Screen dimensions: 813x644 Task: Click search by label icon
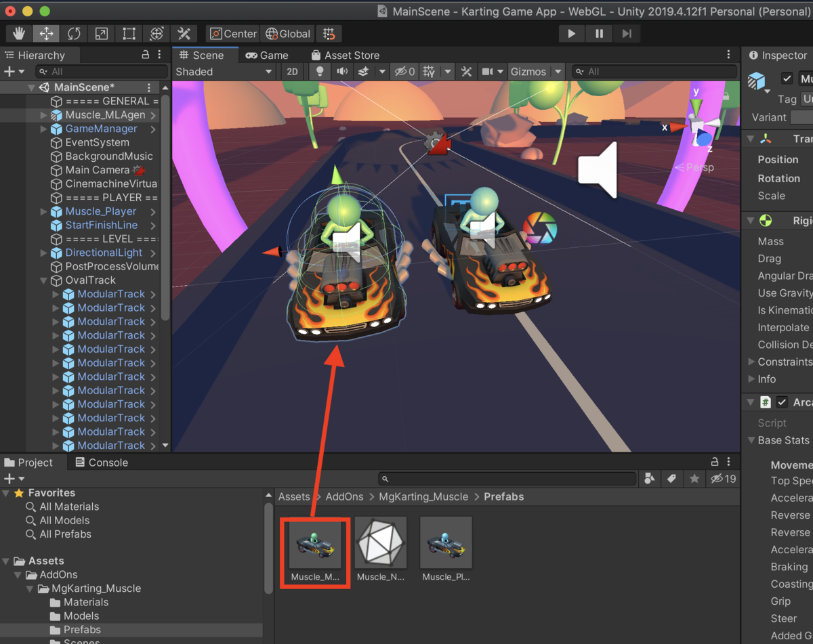point(671,479)
